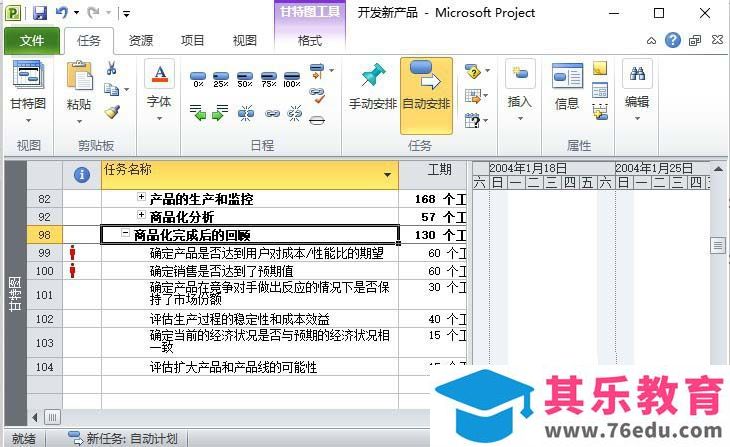Click the Inspect task icon with question mark
730x447 pixels.
point(473,71)
